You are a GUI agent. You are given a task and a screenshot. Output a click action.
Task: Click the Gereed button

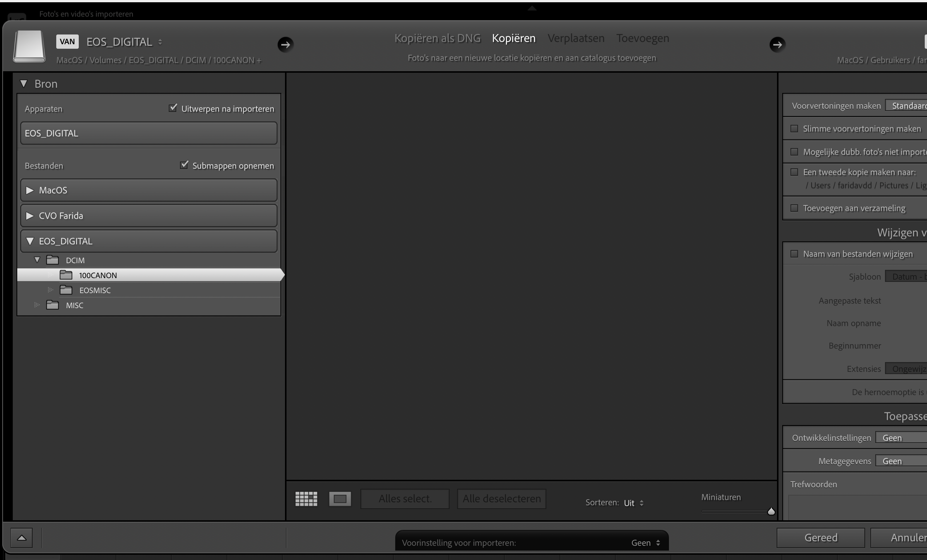pos(820,538)
